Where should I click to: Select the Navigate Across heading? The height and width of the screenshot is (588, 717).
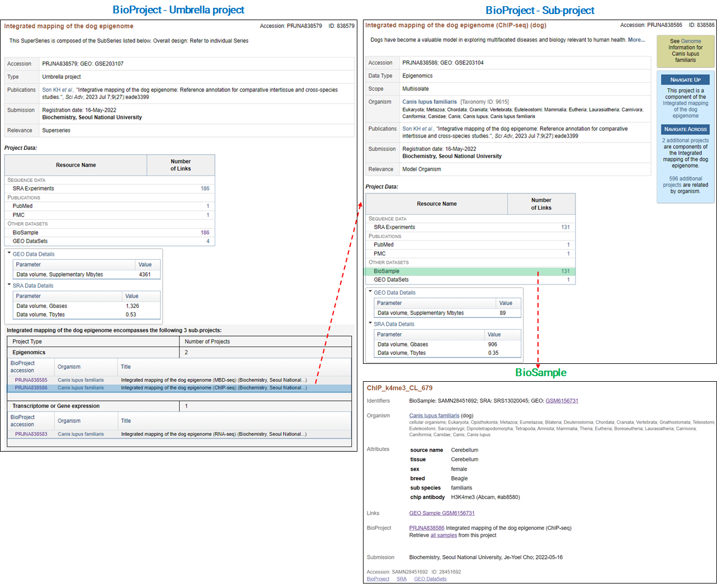click(x=686, y=129)
